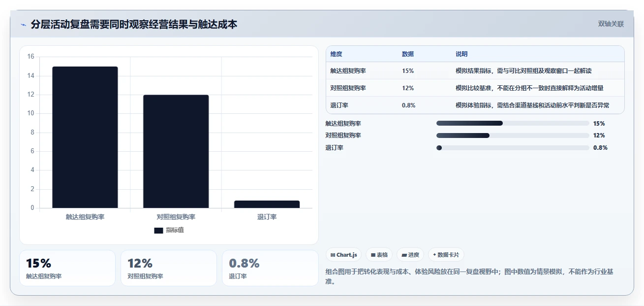Image resolution: width=644 pixels, height=306 pixels.
Task: Click description starting 模拟比较基准
Action: [529, 88]
